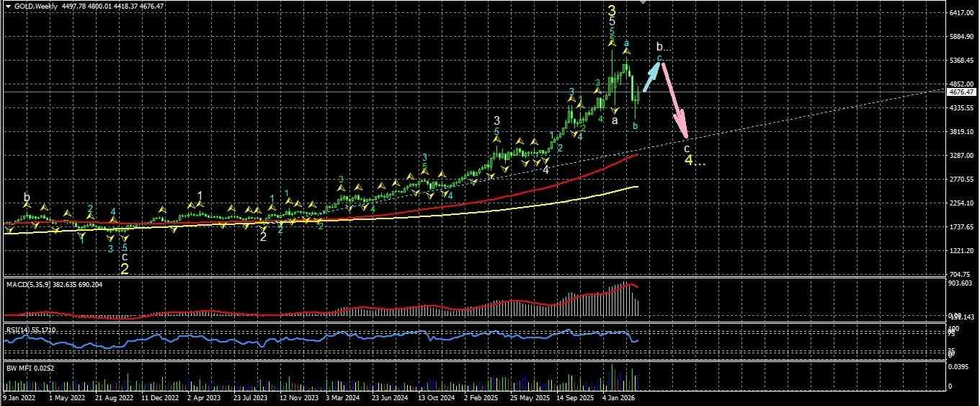Image resolution: width=980 pixels, height=406 pixels.
Task: Click the 3 Mar 2024 date label
Action: [343, 397]
